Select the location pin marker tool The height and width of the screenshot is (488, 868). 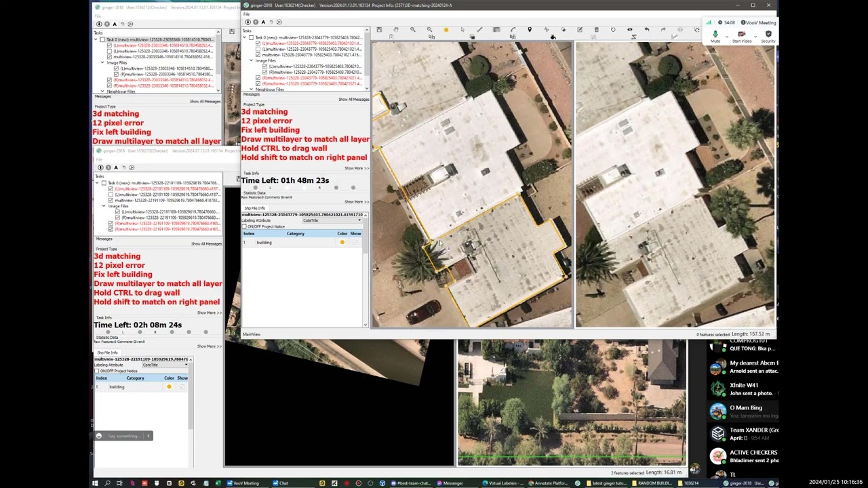pyautogui.click(x=530, y=30)
